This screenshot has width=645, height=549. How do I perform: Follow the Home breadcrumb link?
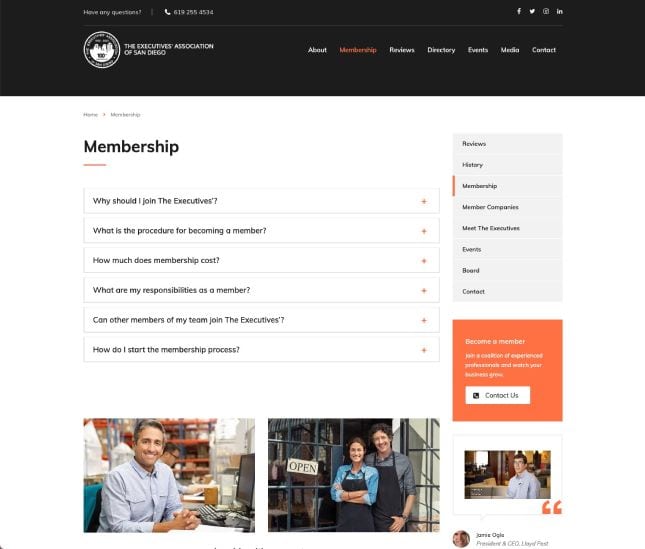click(90, 115)
